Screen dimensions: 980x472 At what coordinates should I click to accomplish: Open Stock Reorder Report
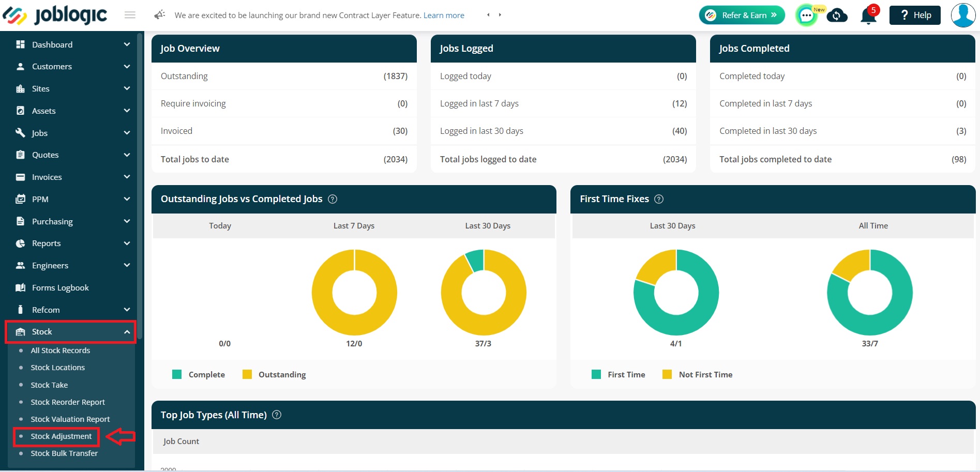coord(68,402)
